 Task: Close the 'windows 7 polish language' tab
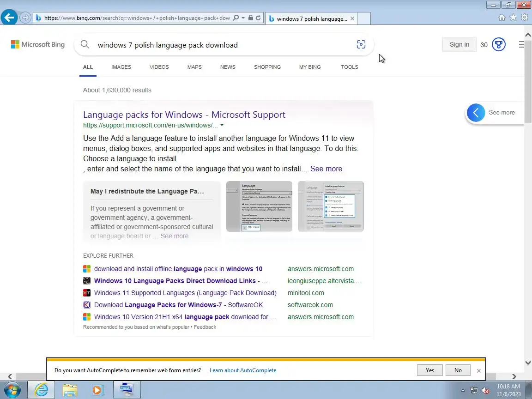click(352, 18)
